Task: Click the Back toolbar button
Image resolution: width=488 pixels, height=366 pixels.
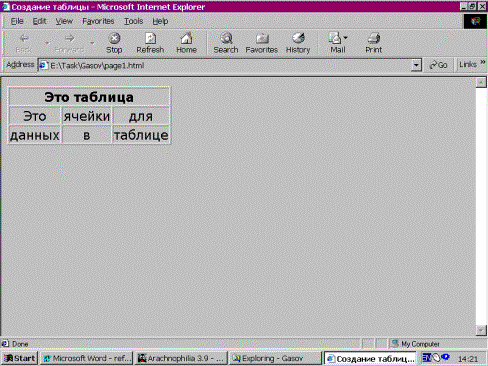Action: pos(24,43)
